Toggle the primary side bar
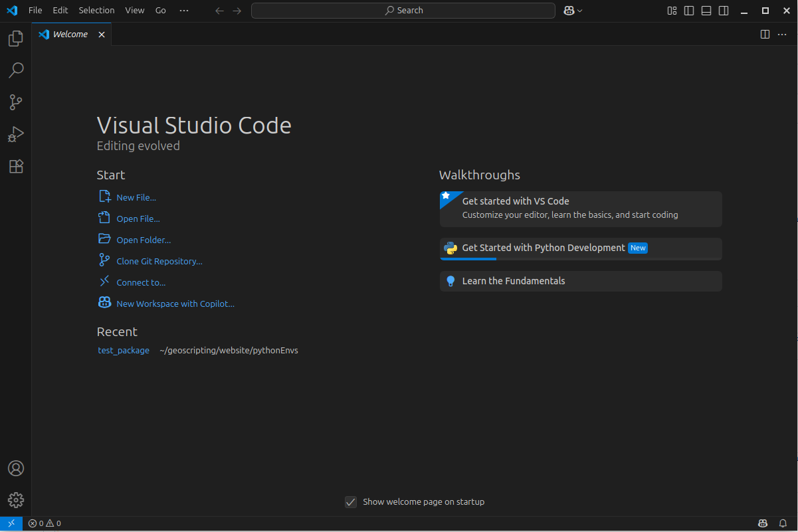 [x=689, y=11]
